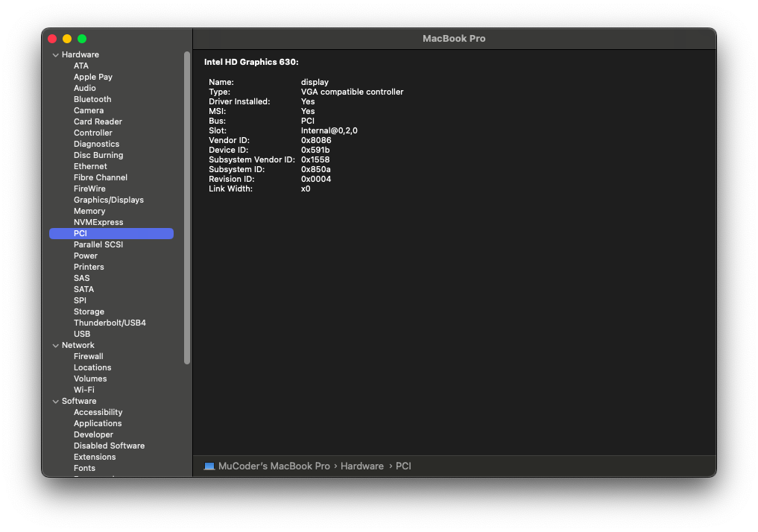Collapse the Hardware section in the sidebar
758x532 pixels.
55,54
